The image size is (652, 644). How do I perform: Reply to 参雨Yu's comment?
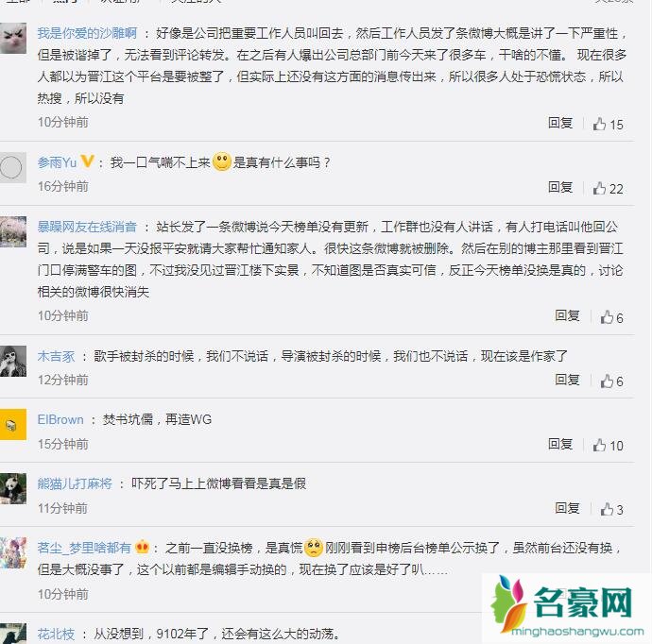pos(560,187)
